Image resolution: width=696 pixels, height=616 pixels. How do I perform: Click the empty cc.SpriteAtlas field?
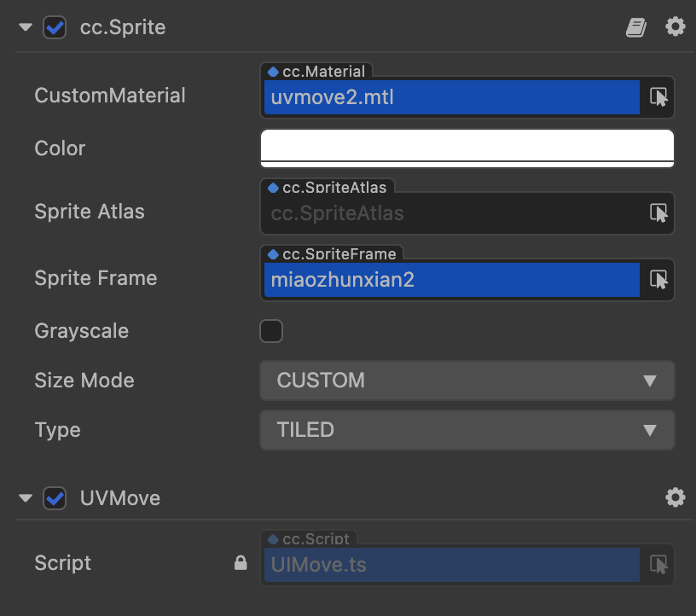451,213
